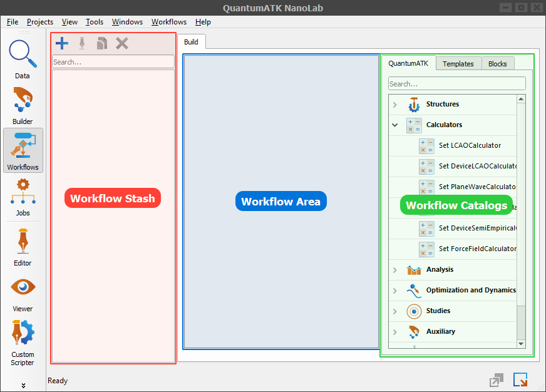This screenshot has width=546, height=392.
Task: Launch the Editor tool
Action: [23, 247]
